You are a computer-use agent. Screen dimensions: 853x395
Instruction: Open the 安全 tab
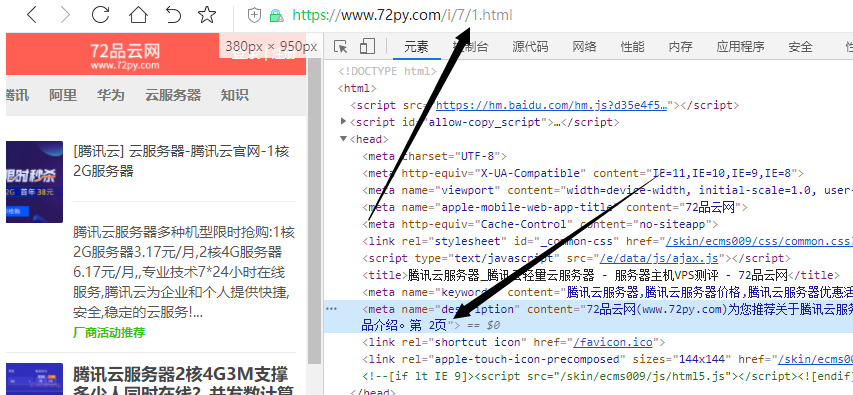coord(800,47)
